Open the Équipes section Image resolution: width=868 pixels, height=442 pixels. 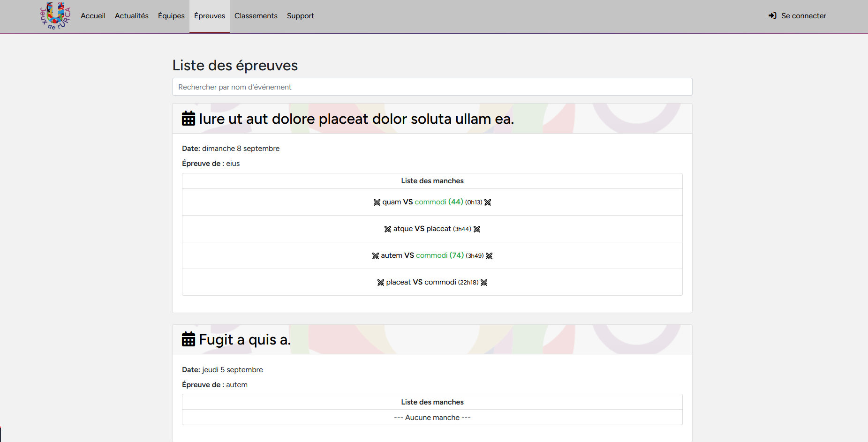(x=171, y=16)
